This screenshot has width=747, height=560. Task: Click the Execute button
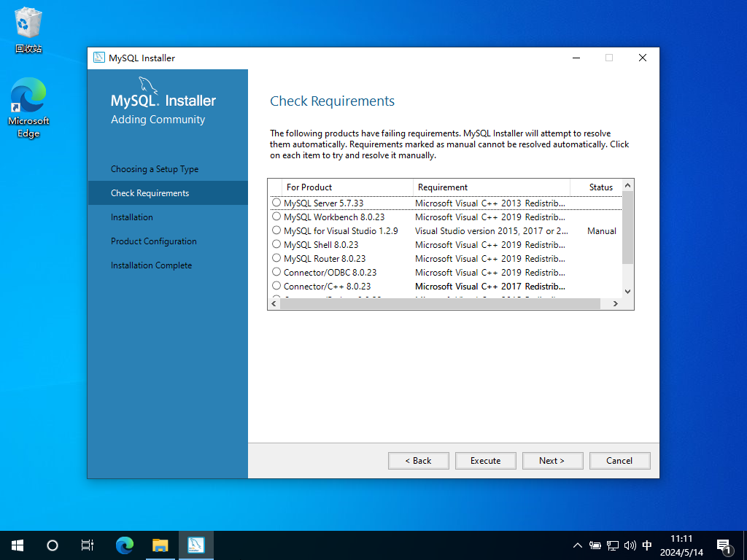point(485,461)
